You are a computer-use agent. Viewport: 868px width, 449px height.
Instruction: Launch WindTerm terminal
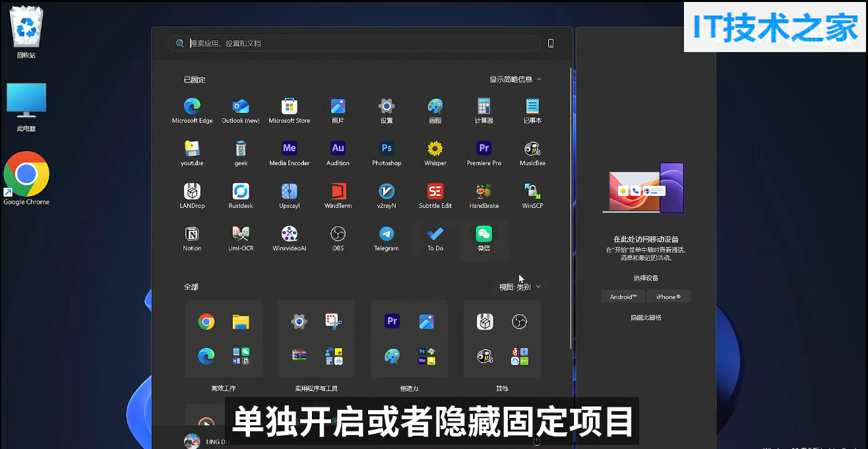pos(338,196)
